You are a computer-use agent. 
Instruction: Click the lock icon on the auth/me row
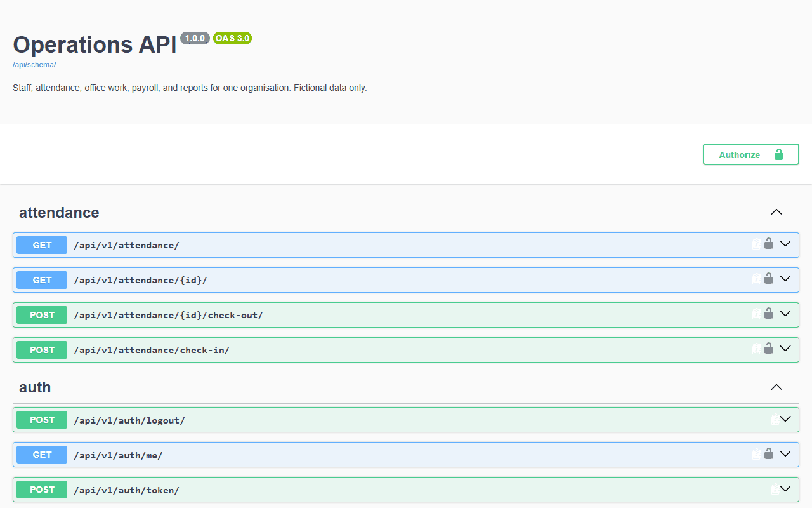(769, 453)
